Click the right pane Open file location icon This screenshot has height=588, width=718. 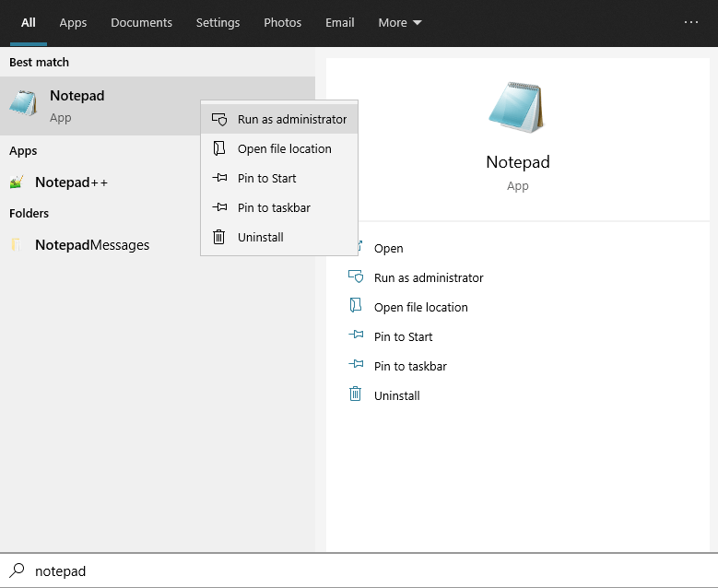356,307
